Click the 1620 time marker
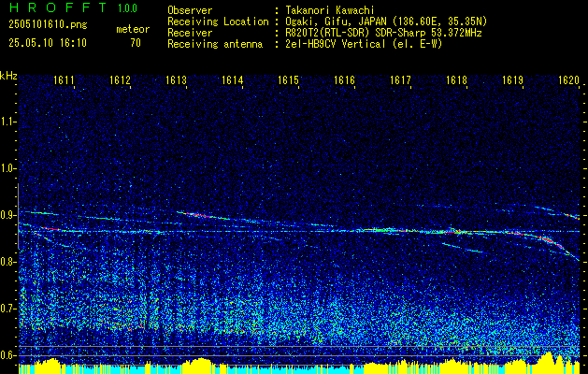The height and width of the screenshot is (374, 588). coord(569,79)
